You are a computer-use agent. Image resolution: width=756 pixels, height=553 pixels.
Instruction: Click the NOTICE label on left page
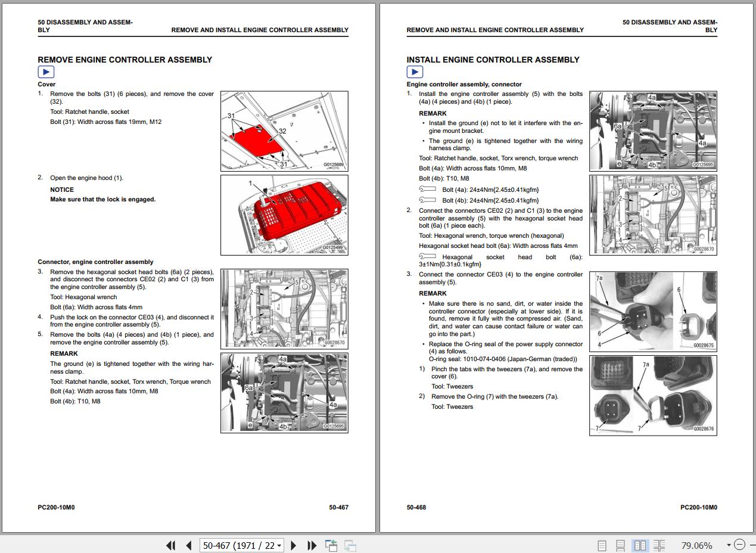click(62, 189)
